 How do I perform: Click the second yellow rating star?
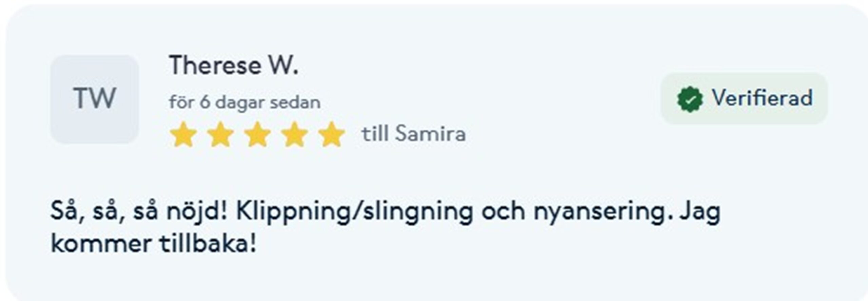(x=220, y=134)
